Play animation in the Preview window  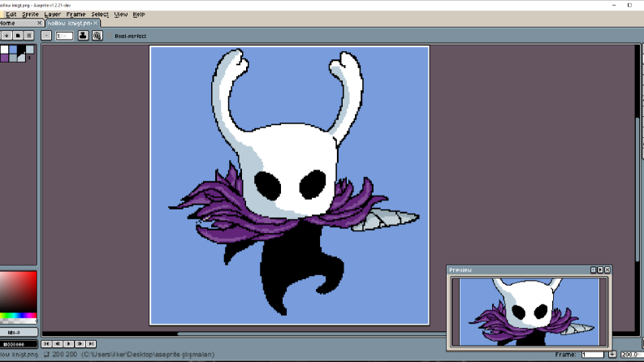pyautogui.click(x=600, y=269)
